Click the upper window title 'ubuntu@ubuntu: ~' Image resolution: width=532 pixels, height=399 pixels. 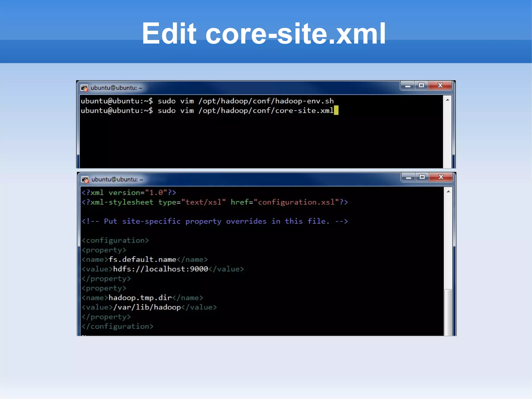[116, 88]
